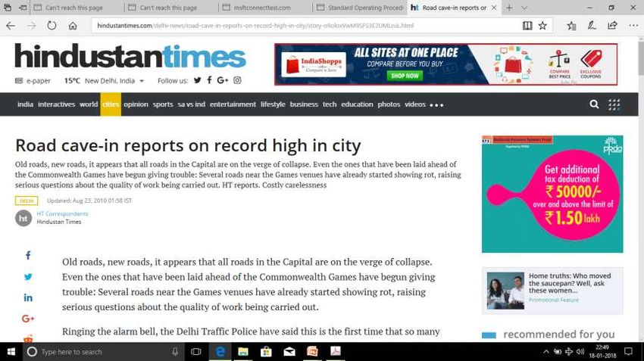Share this page icon
The width and height of the screenshot is (644, 361).
(612, 26)
